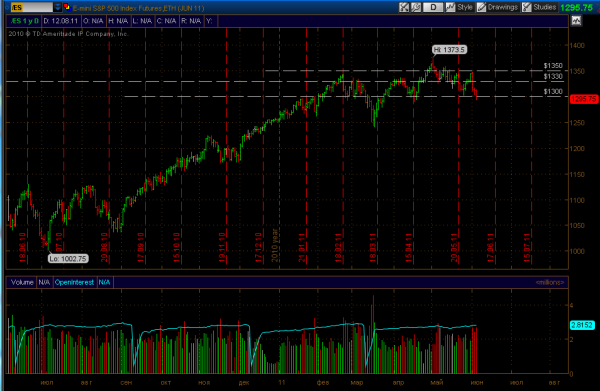Click the Y: header cell
Viewport: 600px width, 391px height.
210,21
